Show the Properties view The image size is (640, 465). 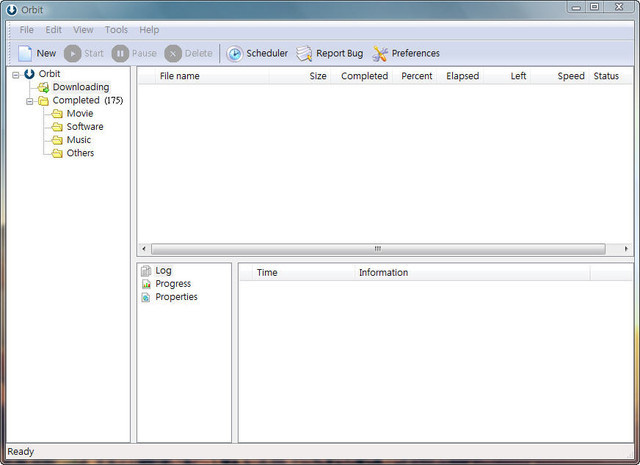click(x=176, y=297)
